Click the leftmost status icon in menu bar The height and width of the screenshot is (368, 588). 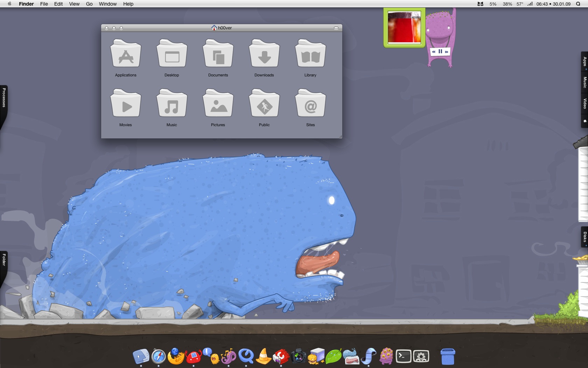tap(481, 4)
